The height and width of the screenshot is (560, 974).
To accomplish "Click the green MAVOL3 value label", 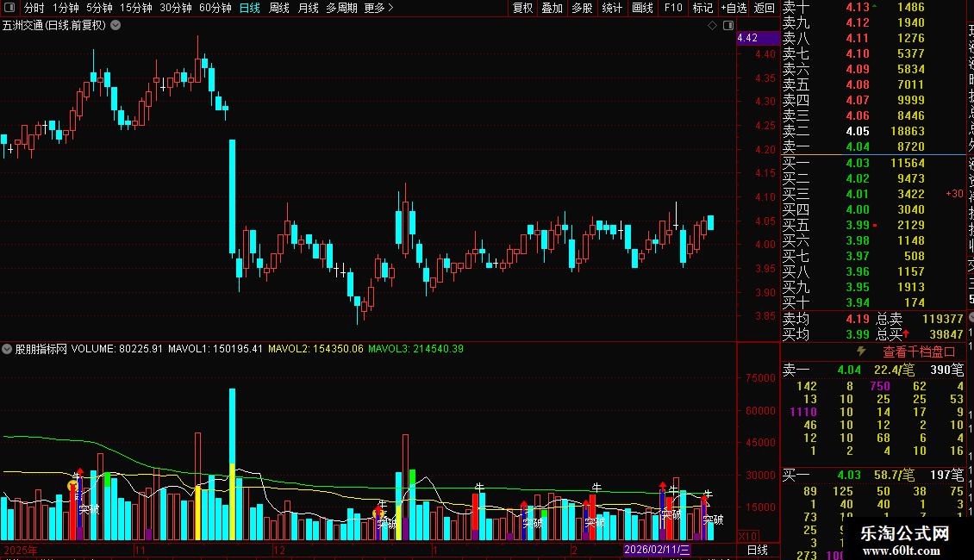I will click(x=415, y=349).
